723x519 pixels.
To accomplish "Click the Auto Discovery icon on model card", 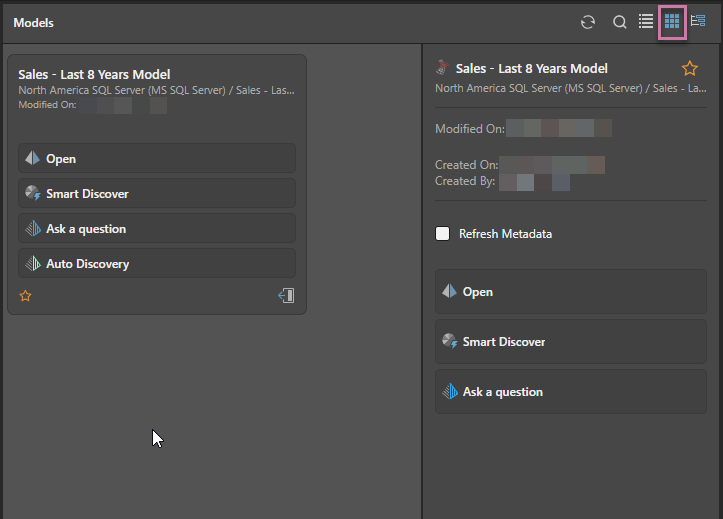I will (x=32, y=264).
